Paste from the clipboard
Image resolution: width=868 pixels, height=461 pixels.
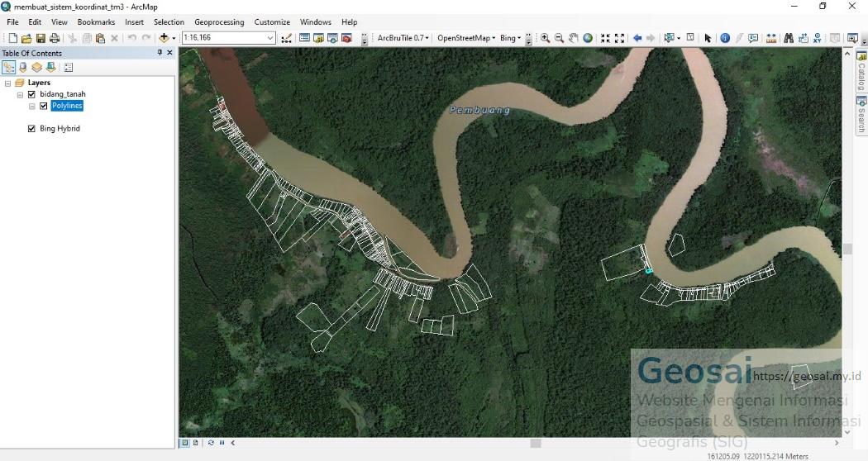coord(100,38)
